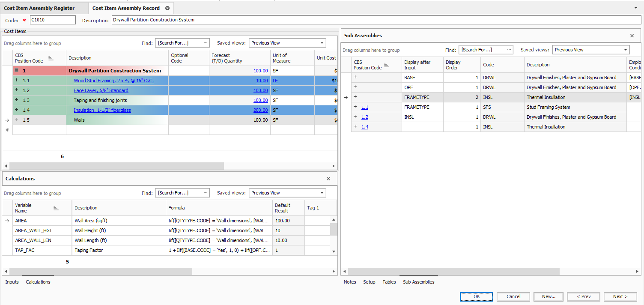
Task: Open Saved views dropdown in Calculations
Action: (322, 193)
